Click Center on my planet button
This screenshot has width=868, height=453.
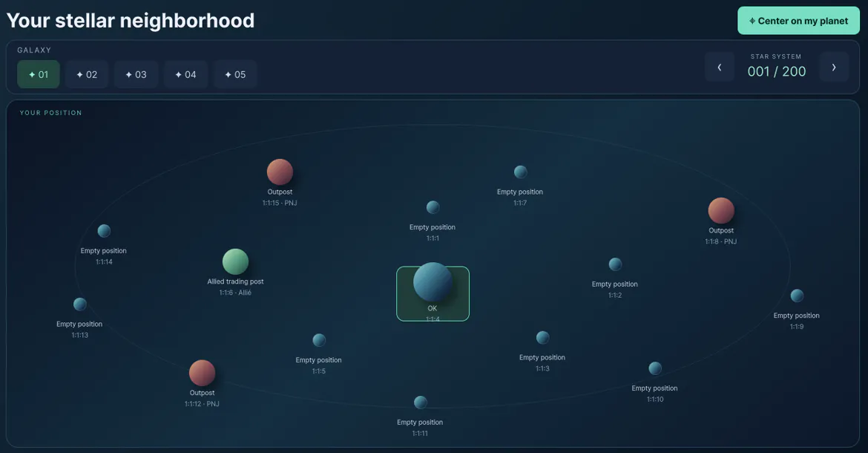(x=798, y=21)
